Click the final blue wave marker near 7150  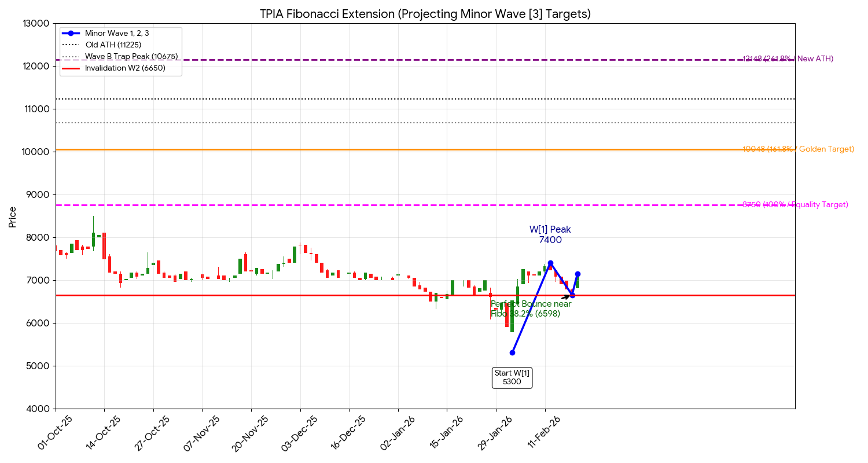pyautogui.click(x=578, y=274)
